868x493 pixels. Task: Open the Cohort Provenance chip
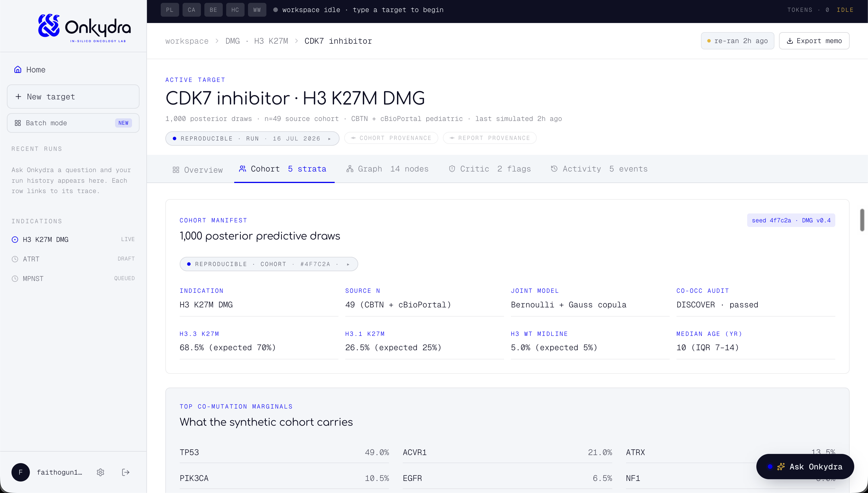(x=391, y=138)
